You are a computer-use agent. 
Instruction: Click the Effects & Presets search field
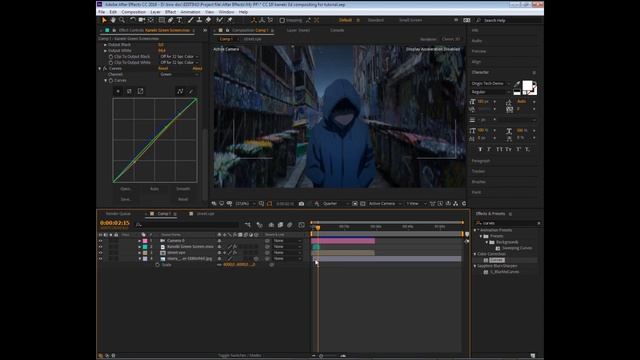pos(509,223)
